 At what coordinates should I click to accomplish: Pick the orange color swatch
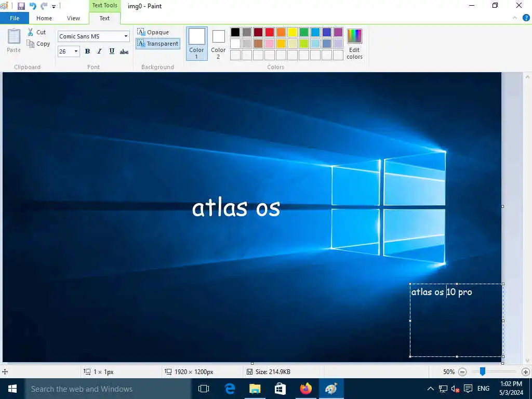point(281,32)
